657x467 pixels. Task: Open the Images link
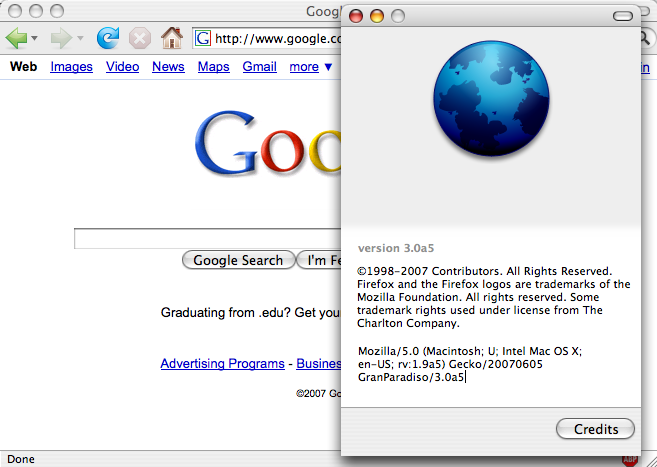[71, 67]
